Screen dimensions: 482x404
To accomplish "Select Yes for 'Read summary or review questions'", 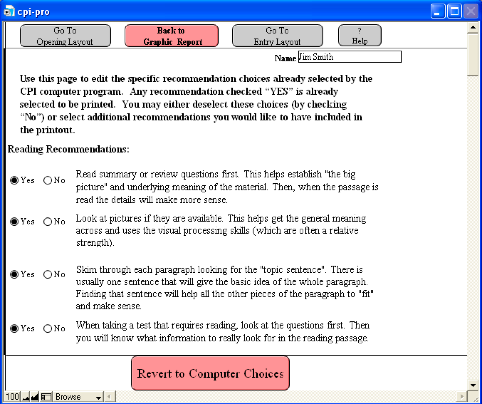I will pos(14,180).
